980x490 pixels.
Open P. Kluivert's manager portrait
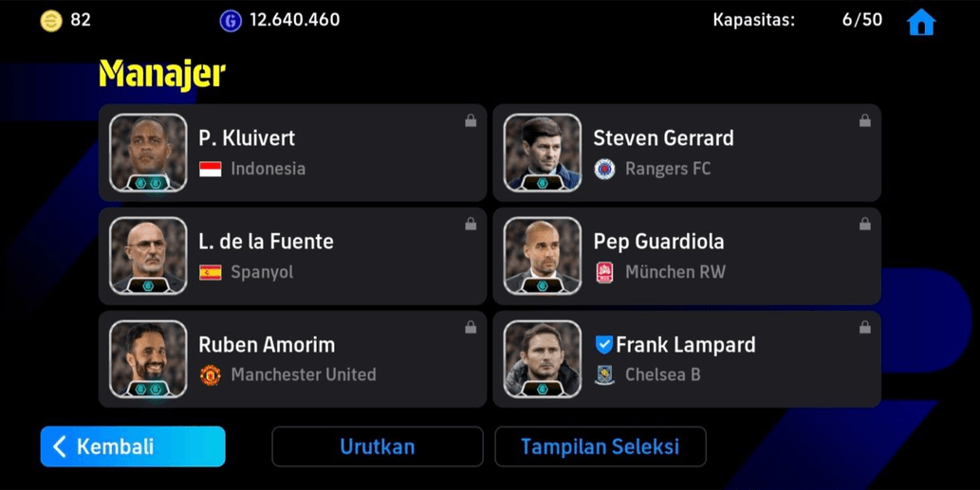148,153
